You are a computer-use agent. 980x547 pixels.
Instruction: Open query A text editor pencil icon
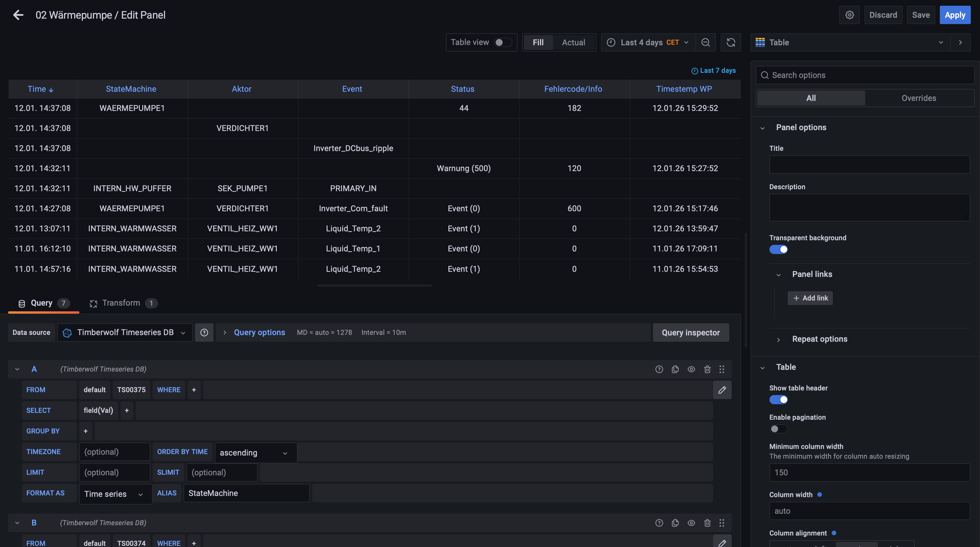point(722,390)
